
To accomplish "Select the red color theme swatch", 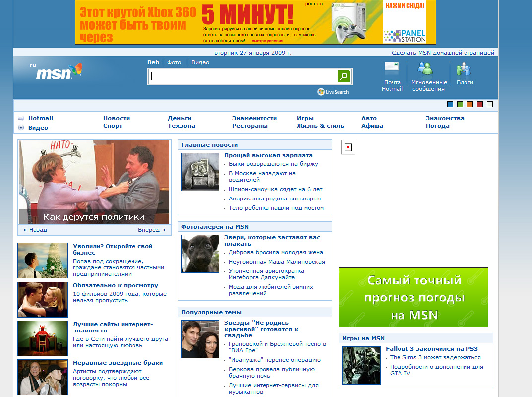I will (x=480, y=104).
